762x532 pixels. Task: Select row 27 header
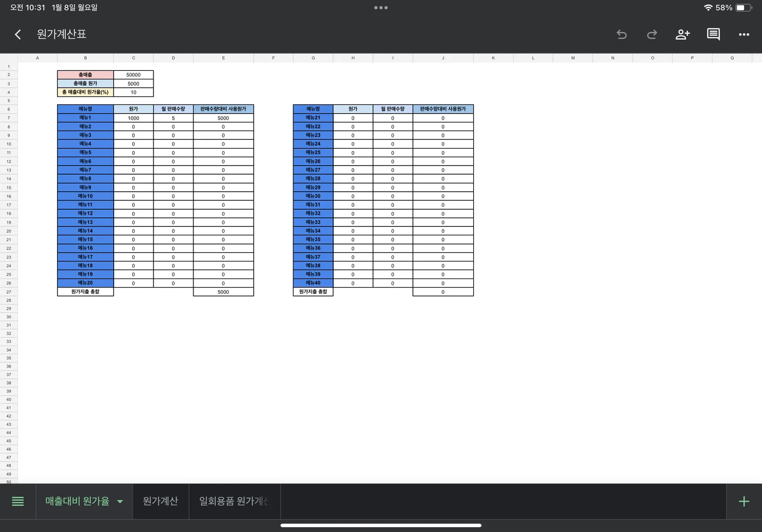9,292
